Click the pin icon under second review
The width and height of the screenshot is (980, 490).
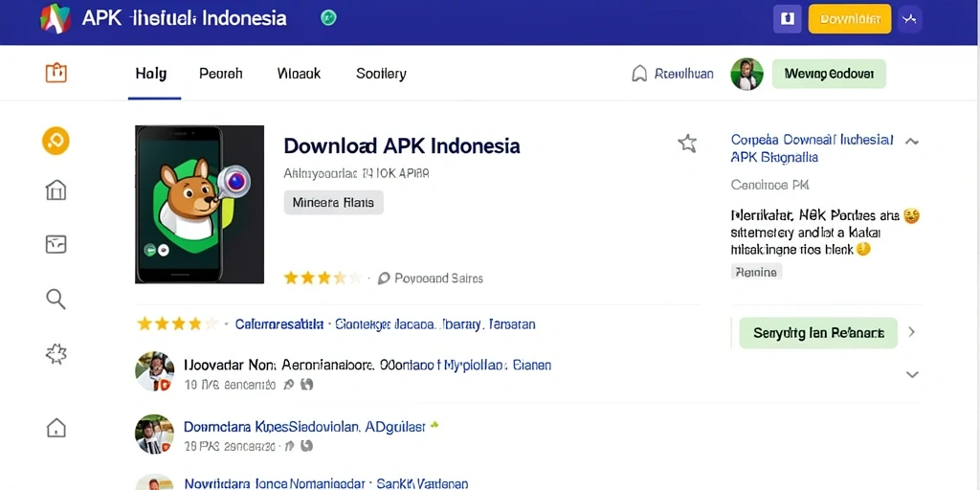point(289,446)
